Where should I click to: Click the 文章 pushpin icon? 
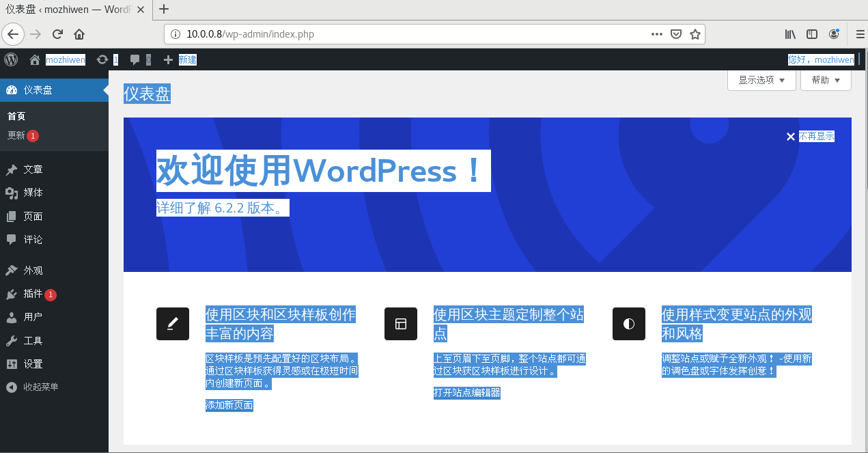pyautogui.click(x=12, y=169)
